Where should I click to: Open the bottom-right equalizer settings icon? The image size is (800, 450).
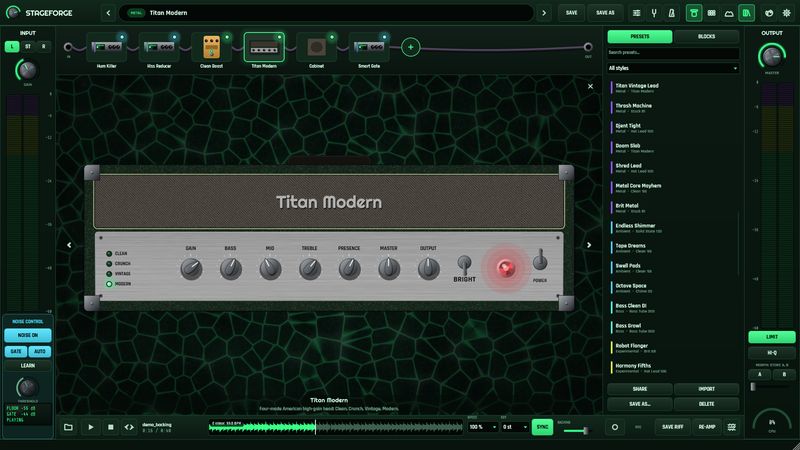click(x=732, y=427)
